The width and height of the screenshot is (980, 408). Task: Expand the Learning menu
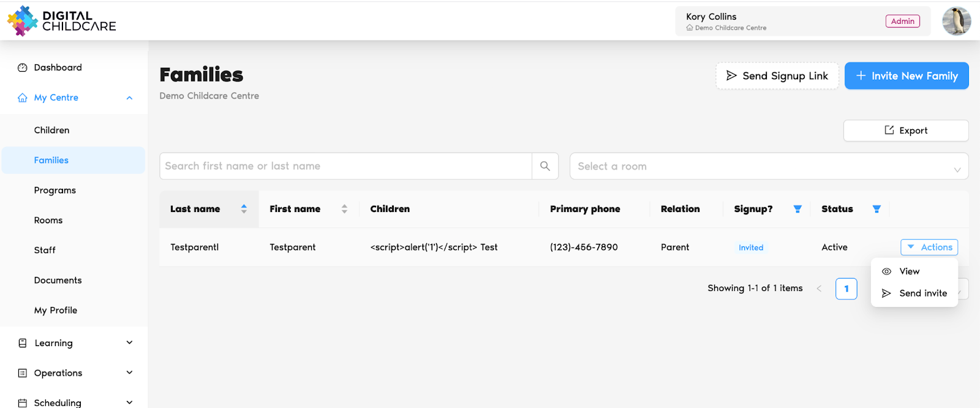pyautogui.click(x=73, y=343)
